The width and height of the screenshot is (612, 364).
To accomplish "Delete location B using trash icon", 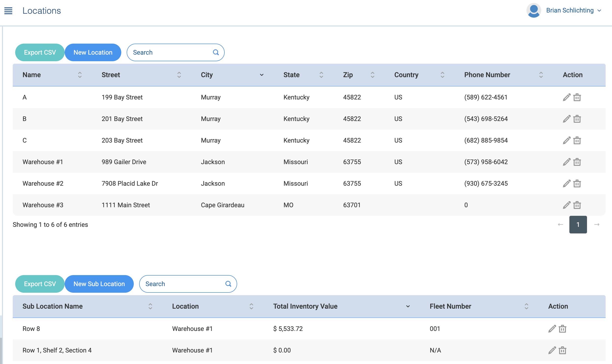I will (x=577, y=119).
